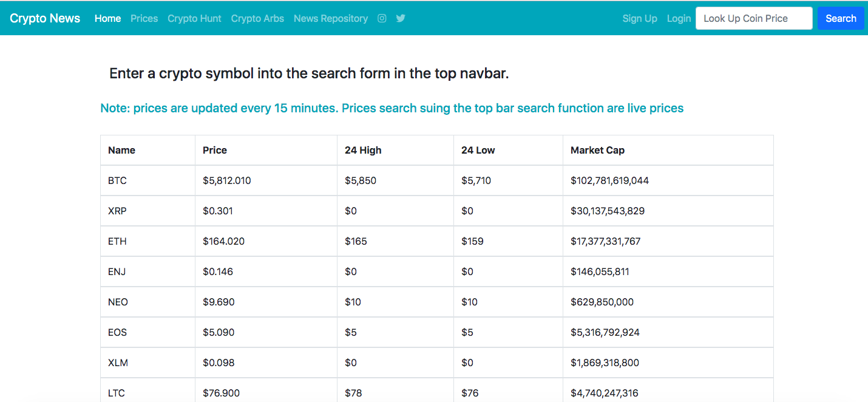The image size is (868, 402).
Task: Click the EOS name cell
Action: 147,332
